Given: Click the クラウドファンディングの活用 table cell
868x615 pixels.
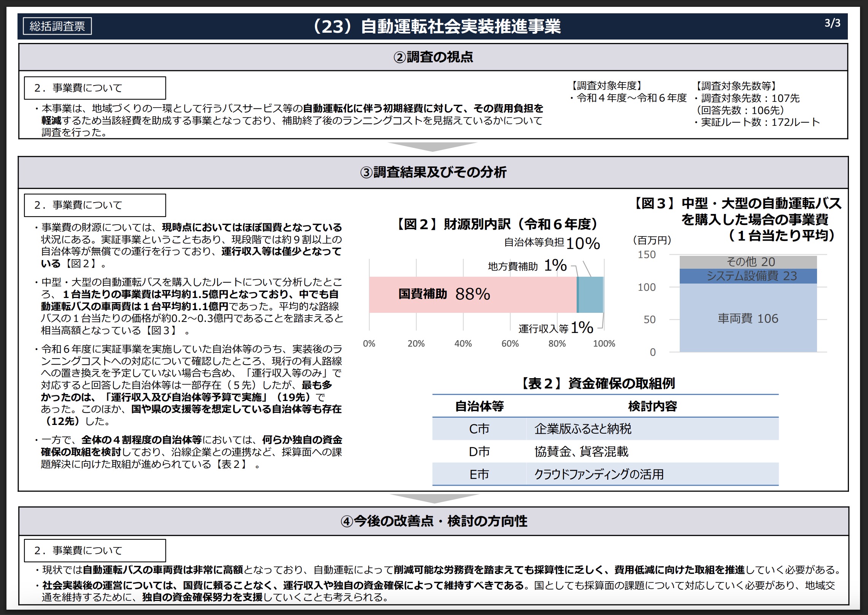Looking at the screenshot, I should [599, 474].
